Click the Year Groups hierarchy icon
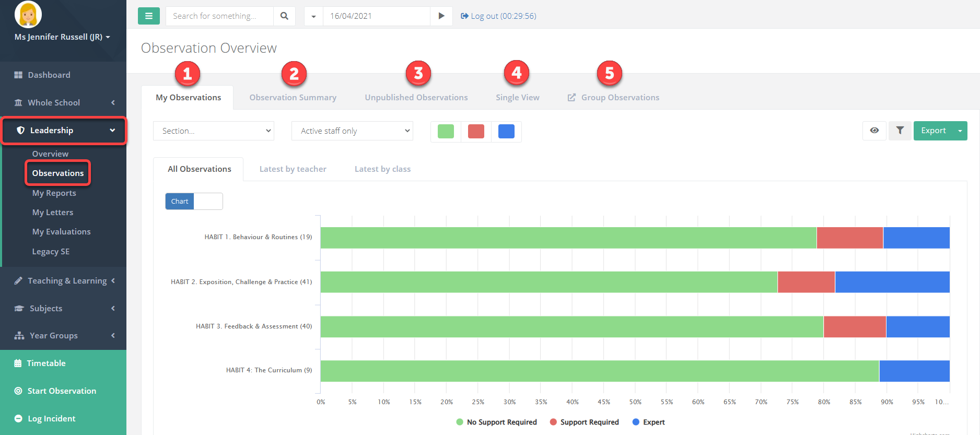The image size is (980, 435). 19,336
